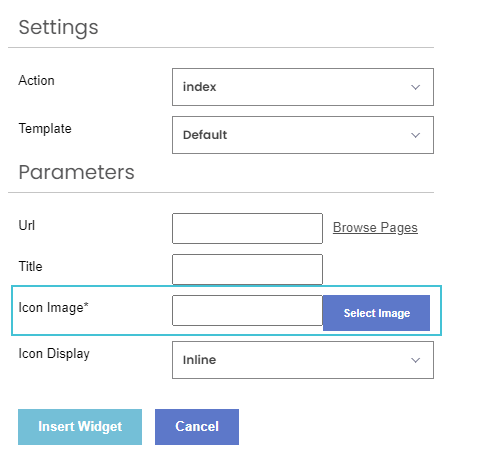Open the Action dropdown showing index
The height and width of the screenshot is (467, 481).
(303, 87)
